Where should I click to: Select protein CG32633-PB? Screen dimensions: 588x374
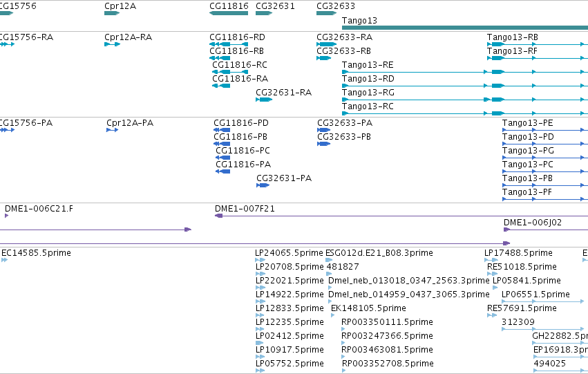click(344, 137)
